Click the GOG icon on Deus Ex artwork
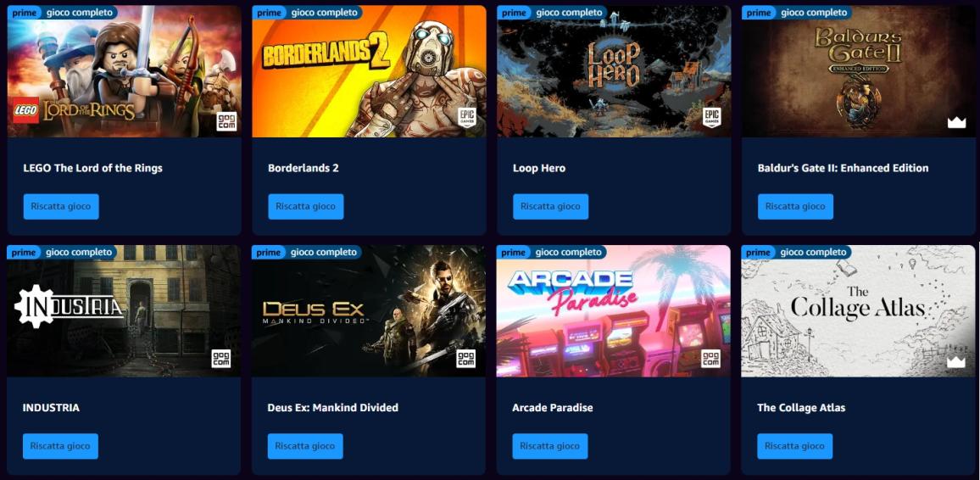Viewport: 980px width, 480px height. point(465,358)
